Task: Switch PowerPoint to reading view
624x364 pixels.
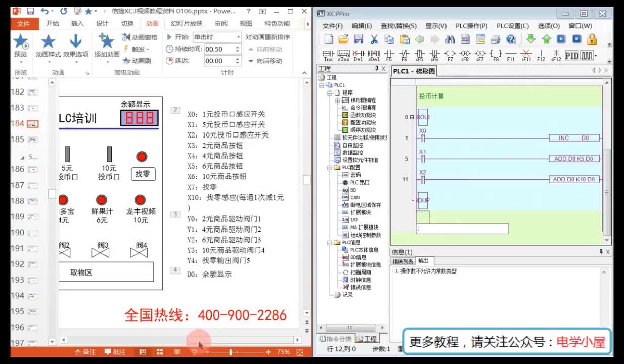Action: (177, 352)
